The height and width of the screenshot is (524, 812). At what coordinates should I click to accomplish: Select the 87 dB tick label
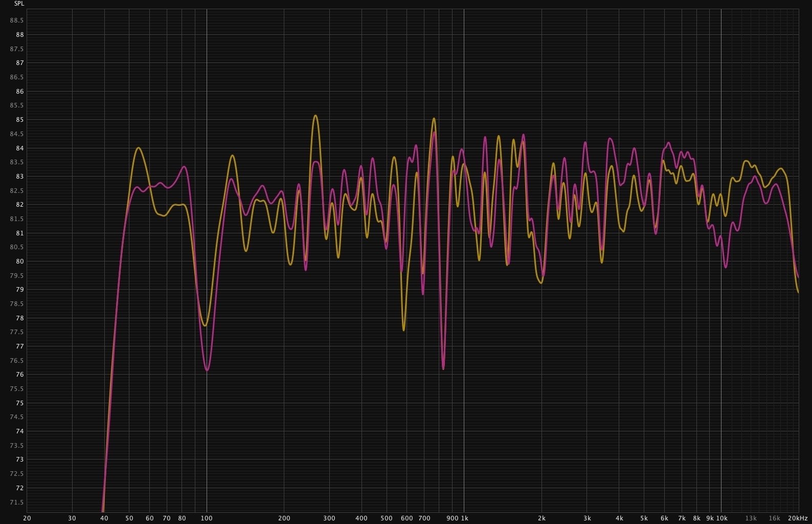click(20, 63)
